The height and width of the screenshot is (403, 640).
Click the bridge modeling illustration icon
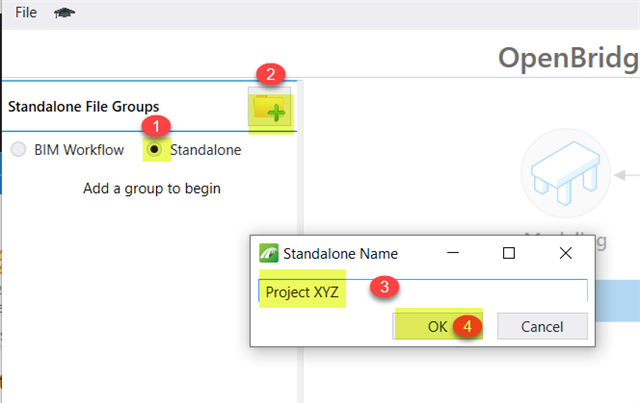(565, 173)
